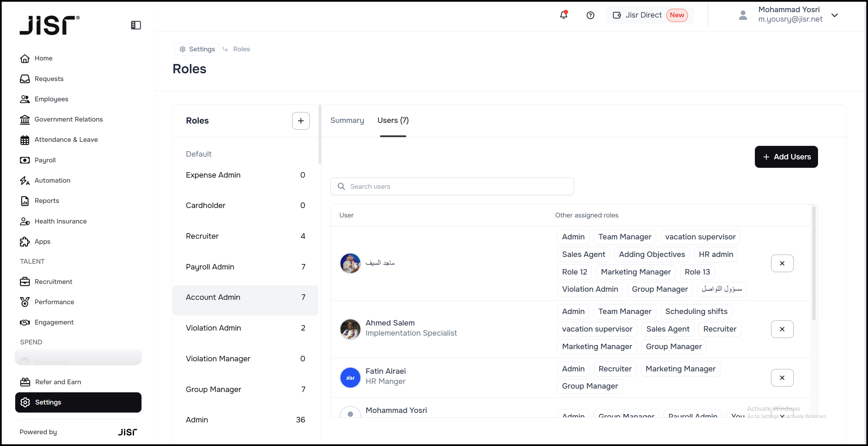Click the Search users field

point(452,186)
